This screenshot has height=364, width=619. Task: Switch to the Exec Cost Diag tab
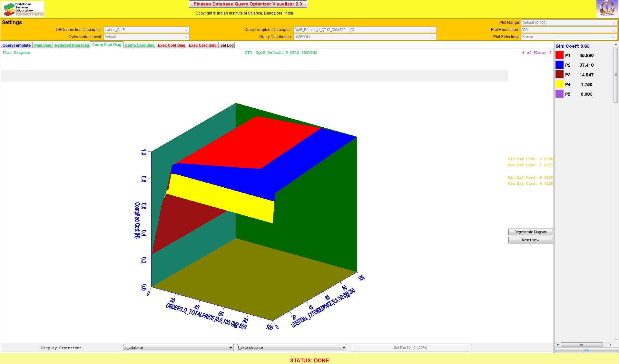pos(172,45)
